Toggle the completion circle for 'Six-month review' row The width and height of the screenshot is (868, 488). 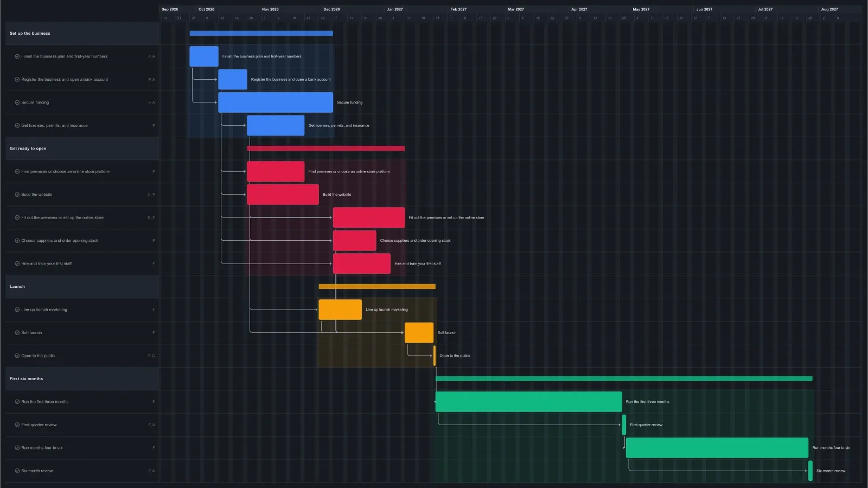click(x=17, y=471)
